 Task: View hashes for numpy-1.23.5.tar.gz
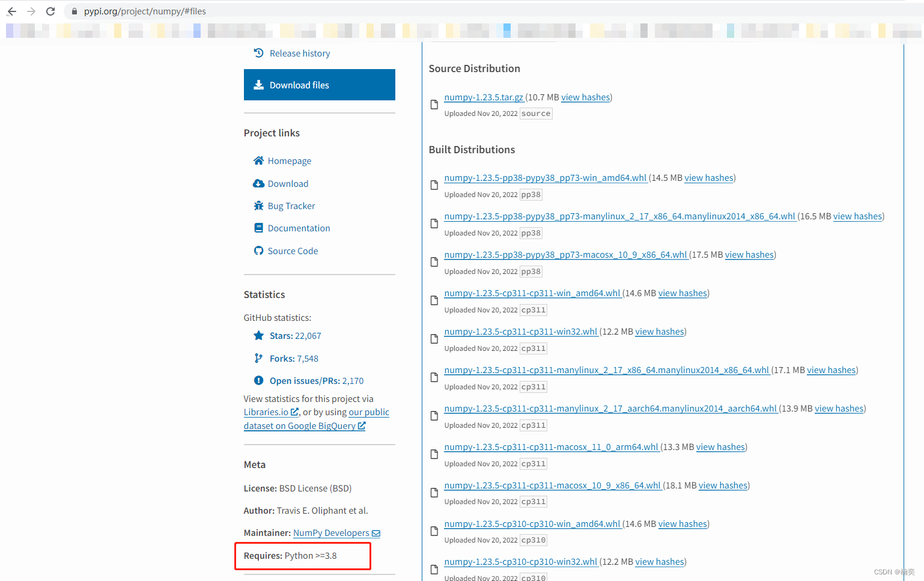point(586,97)
